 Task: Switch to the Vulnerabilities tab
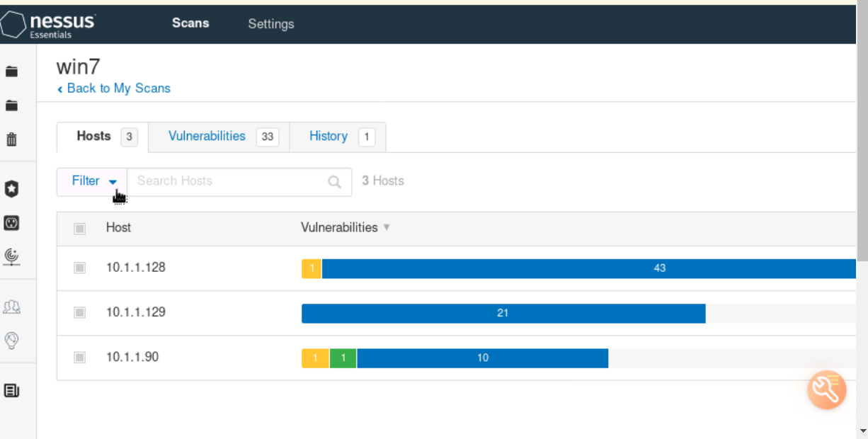coord(207,137)
